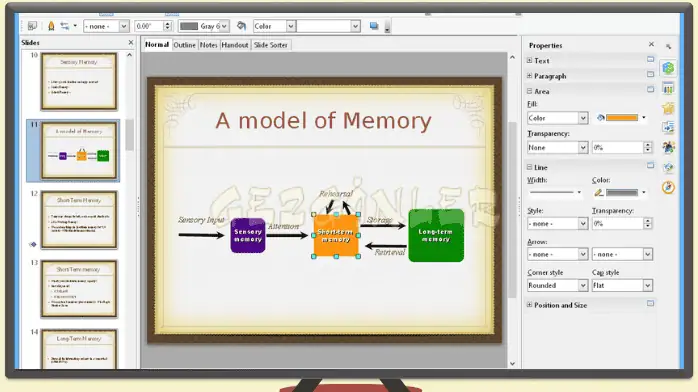Switch to the Slide Sorter tab
Viewport: 698px width, 392px height.
pos(271,45)
